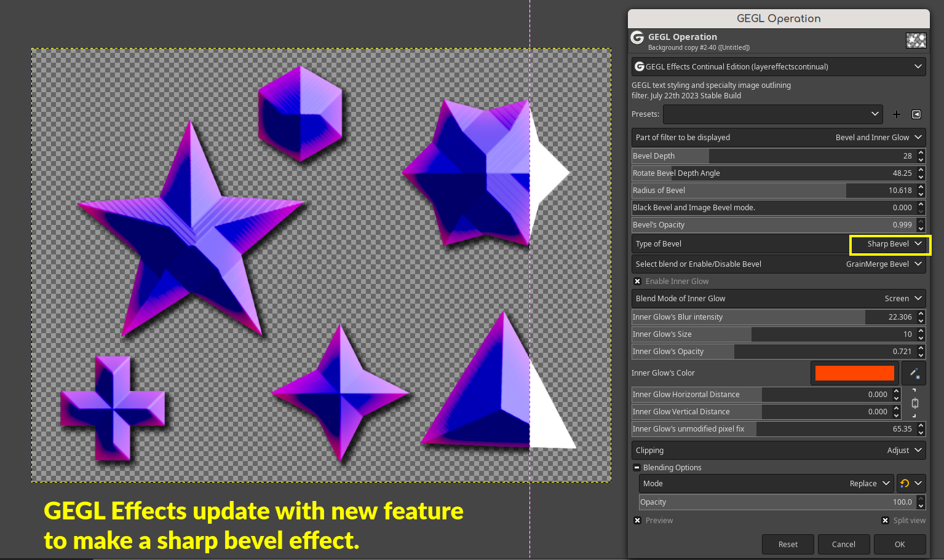Confirm the filter with OK

coord(900,545)
